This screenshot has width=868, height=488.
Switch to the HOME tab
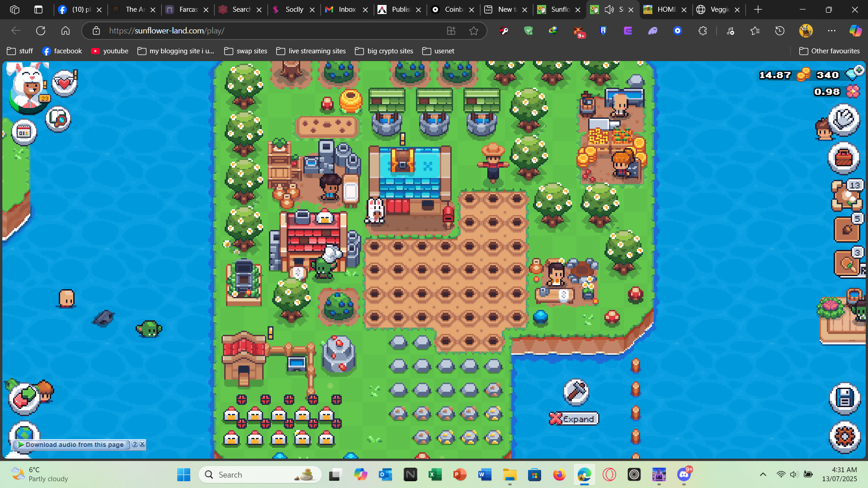coord(666,9)
